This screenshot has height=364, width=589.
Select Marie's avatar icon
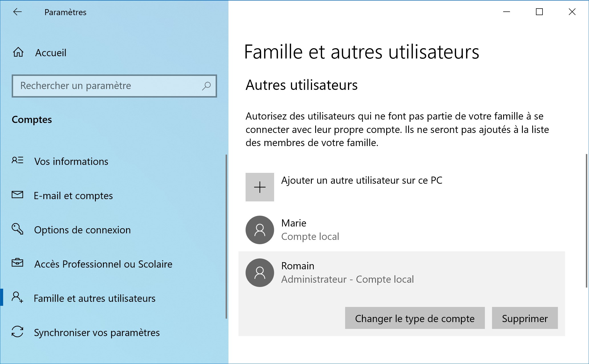260,230
